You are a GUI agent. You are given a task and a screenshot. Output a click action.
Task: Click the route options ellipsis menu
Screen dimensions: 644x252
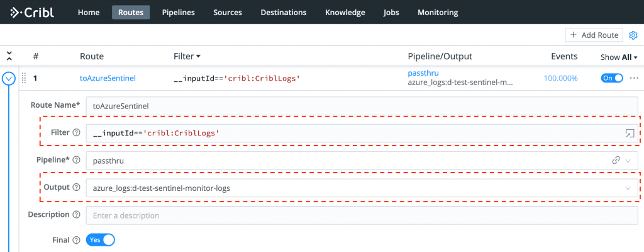[633, 78]
